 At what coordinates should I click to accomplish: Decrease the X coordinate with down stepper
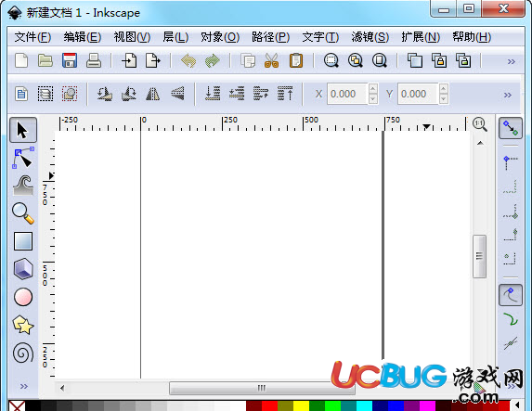tap(373, 98)
